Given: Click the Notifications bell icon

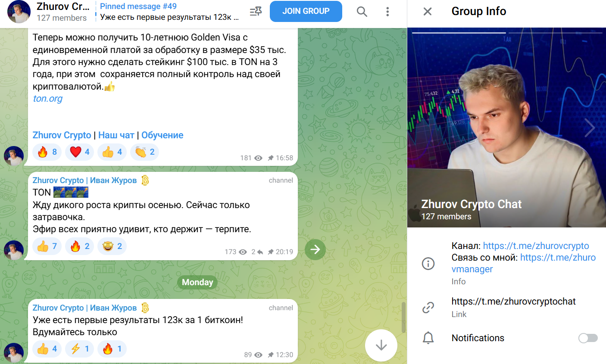Looking at the screenshot, I should tap(428, 338).
